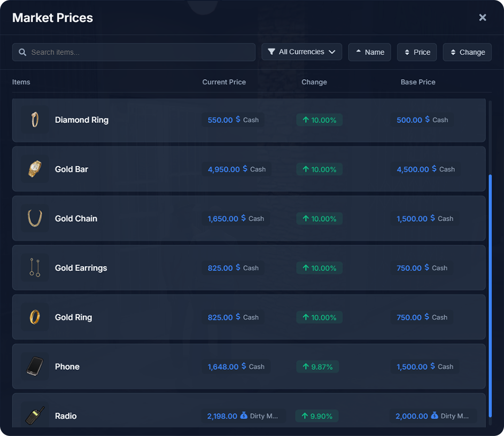Click the Search items input field
504x436 pixels.
[139, 52]
